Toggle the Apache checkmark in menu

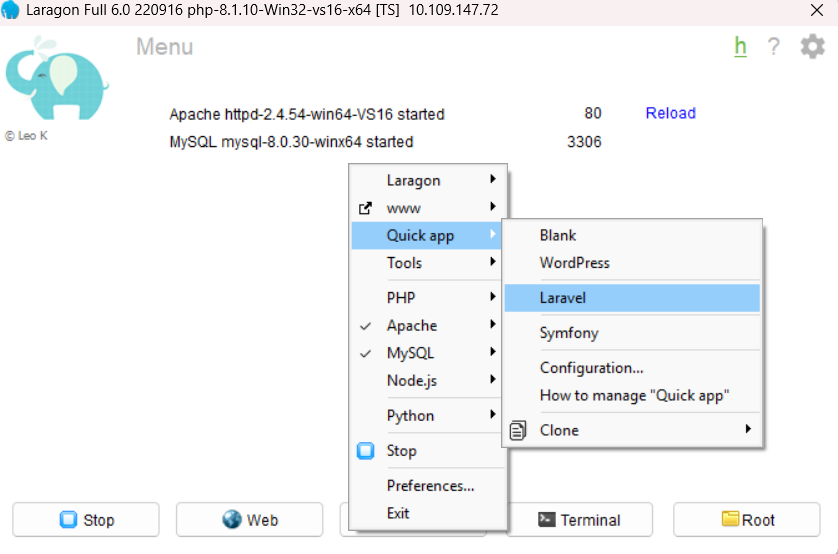tap(366, 326)
